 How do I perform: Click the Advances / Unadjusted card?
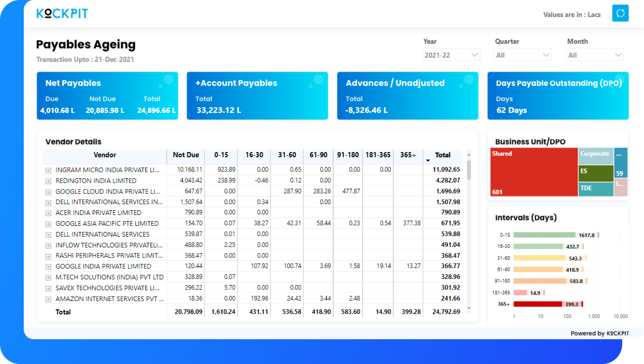click(x=408, y=96)
